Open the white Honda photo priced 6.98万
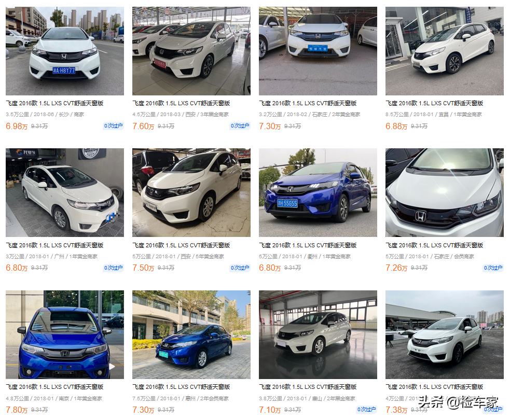Viewport: 510px width, 420px height. 65,51
